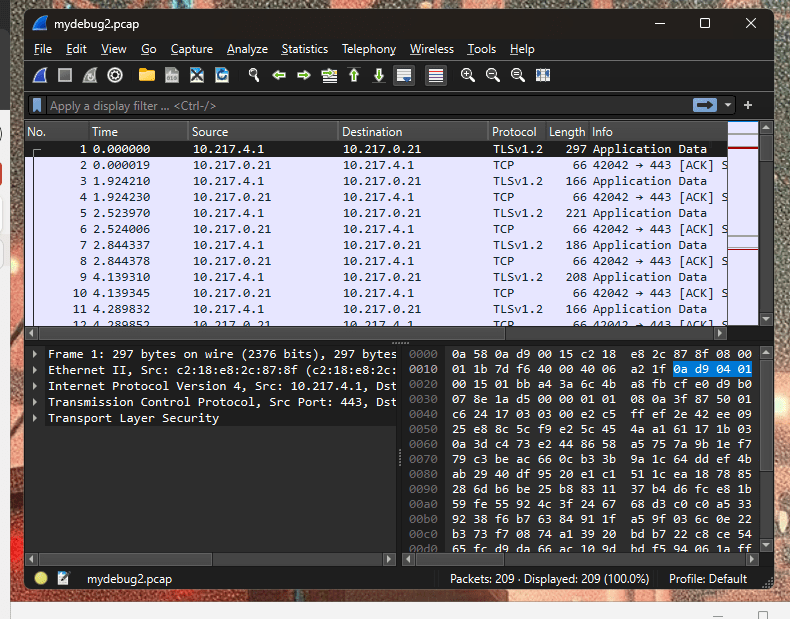Viewport: 790px width, 619px height.
Task: Open capture options gear icon
Action: pyautogui.click(x=115, y=76)
